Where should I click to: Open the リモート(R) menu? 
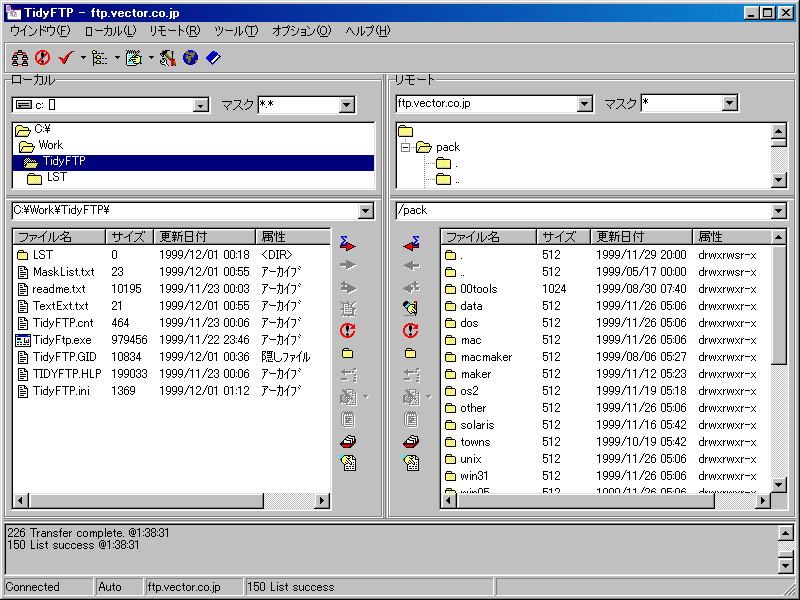coord(174,31)
